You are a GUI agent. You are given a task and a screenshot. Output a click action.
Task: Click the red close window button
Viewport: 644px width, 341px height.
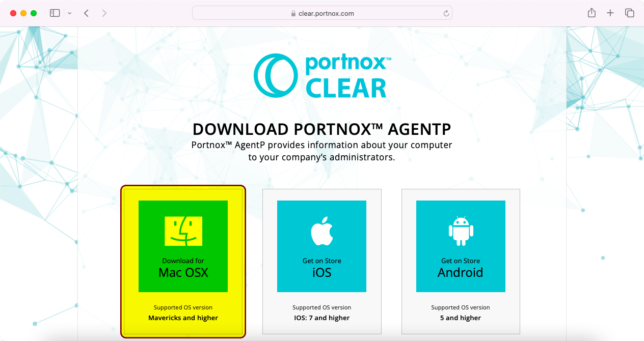(x=13, y=13)
